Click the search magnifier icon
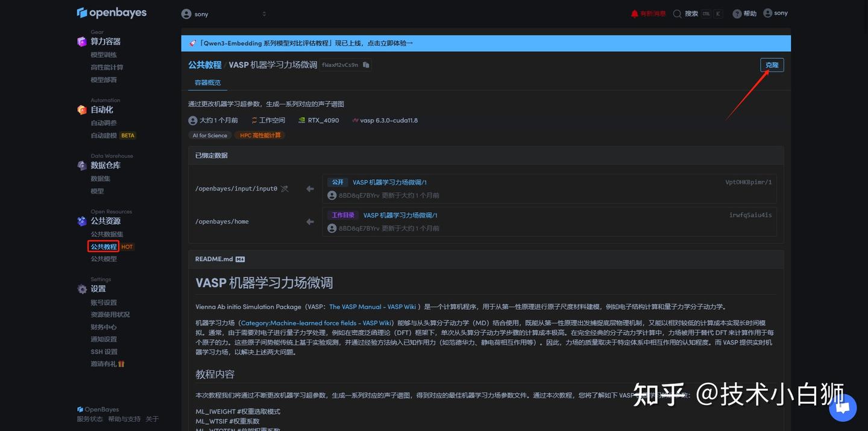868x431 pixels. pyautogui.click(x=678, y=13)
